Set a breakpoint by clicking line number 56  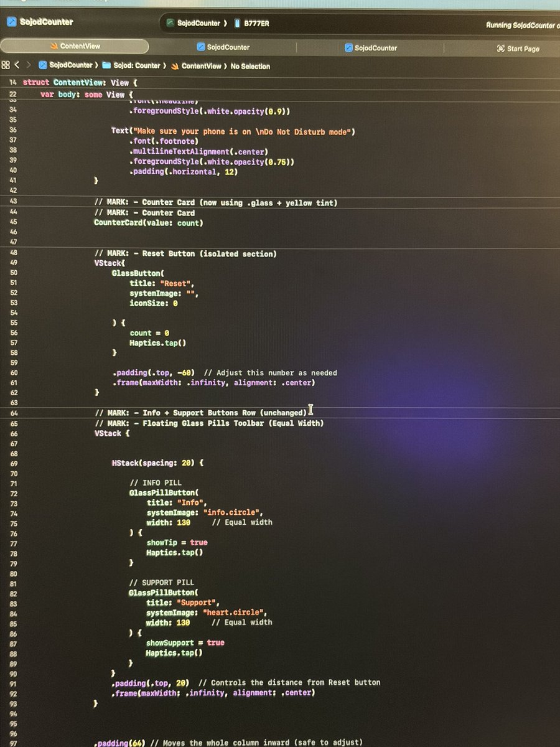click(13, 332)
